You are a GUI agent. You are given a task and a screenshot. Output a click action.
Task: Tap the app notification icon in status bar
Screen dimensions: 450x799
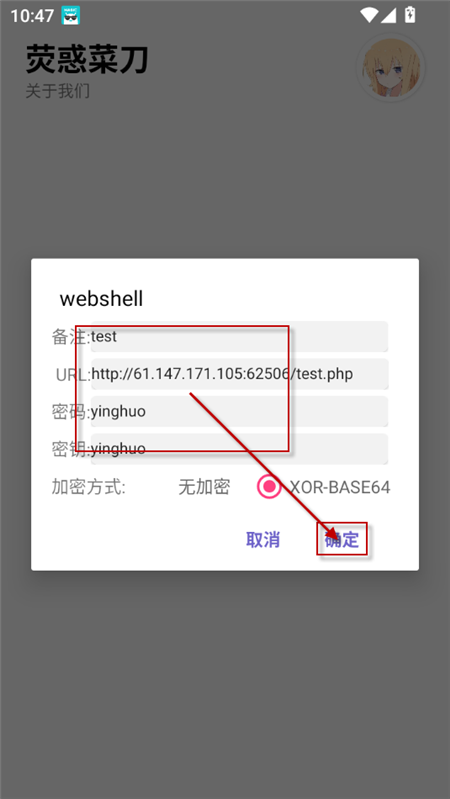click(x=70, y=15)
